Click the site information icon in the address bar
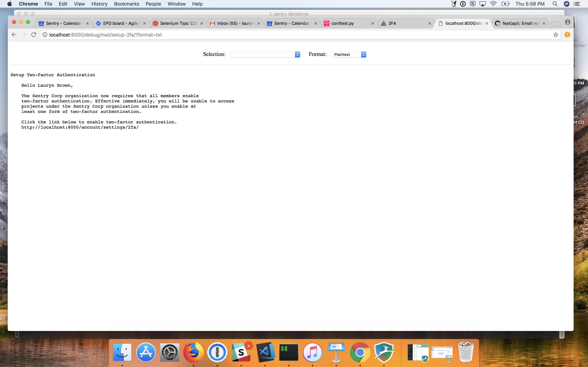This screenshot has height=367, width=588. point(45,35)
